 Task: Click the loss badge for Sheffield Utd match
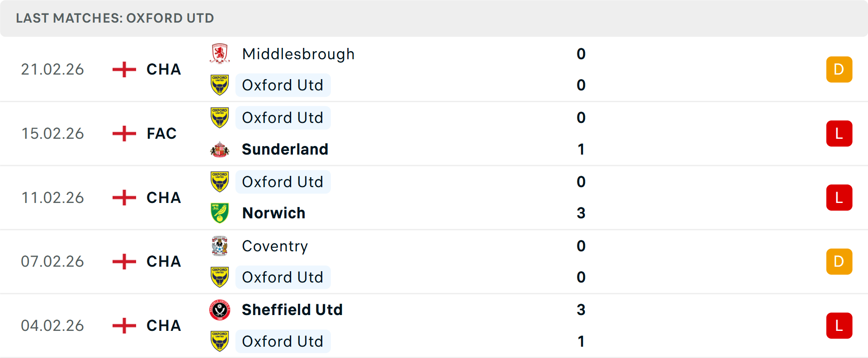pos(839,325)
